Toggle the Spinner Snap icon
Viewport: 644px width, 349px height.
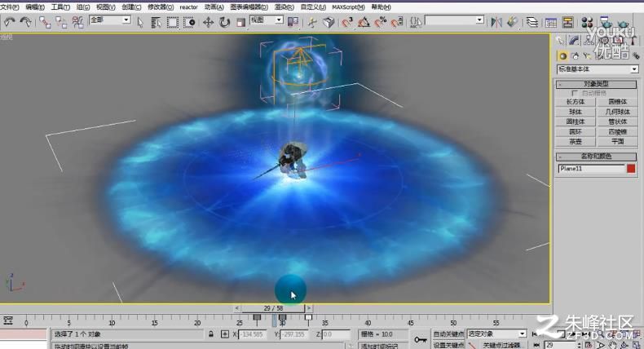coord(397,22)
